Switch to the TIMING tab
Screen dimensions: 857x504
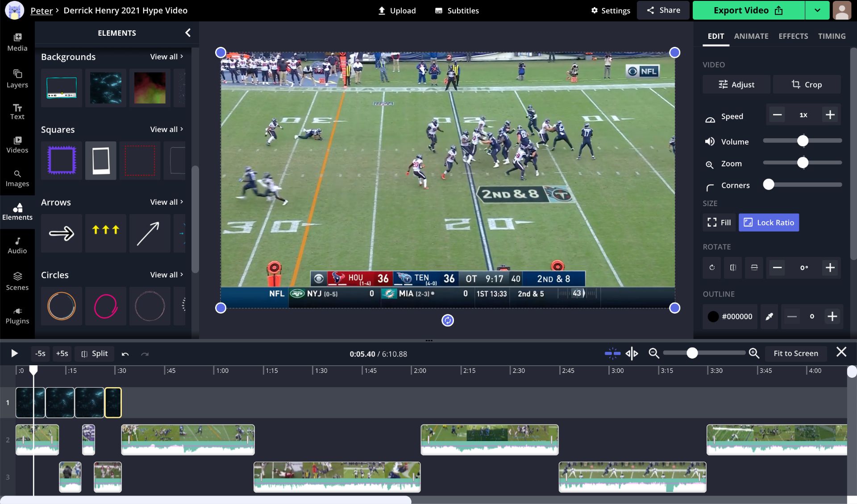click(832, 36)
